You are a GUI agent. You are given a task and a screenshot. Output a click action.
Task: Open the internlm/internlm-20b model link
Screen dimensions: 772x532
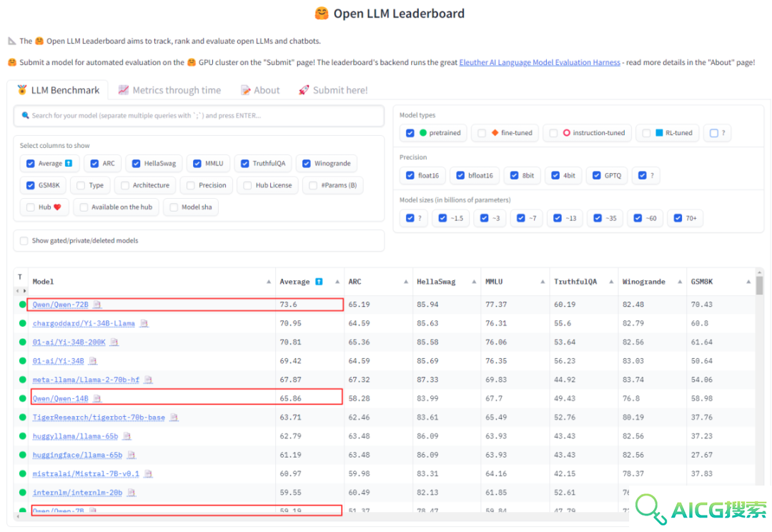77,493
